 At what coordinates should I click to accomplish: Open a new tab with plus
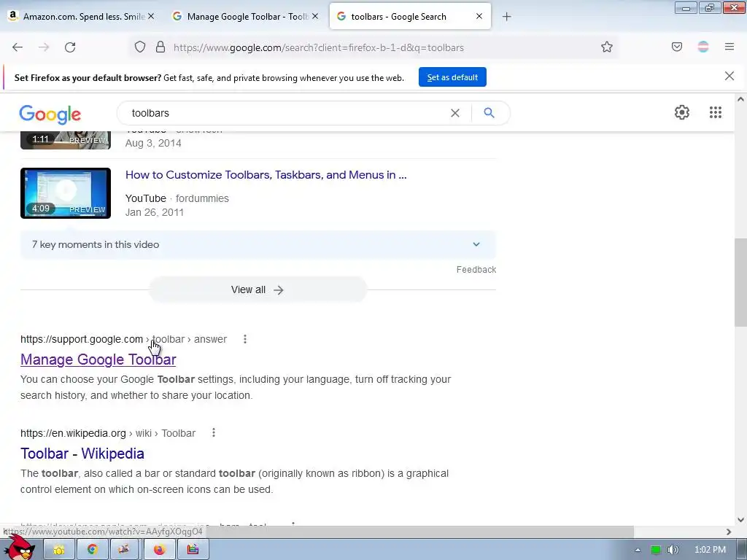(x=507, y=17)
